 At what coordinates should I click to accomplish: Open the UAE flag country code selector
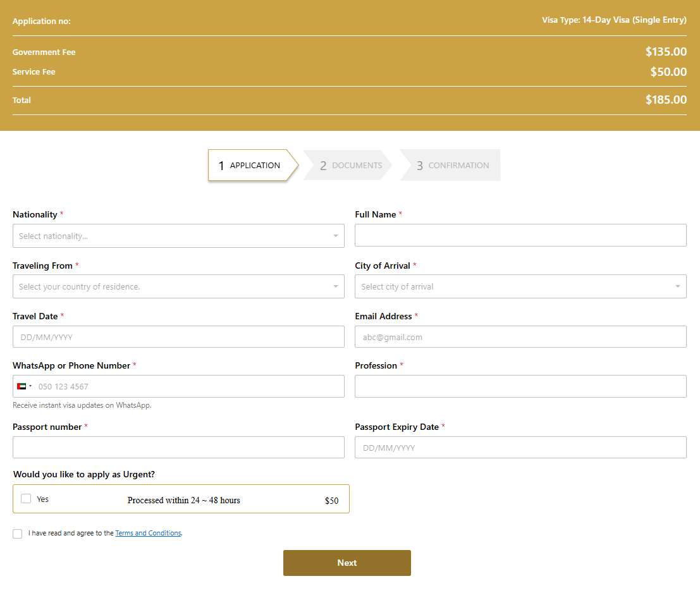click(x=24, y=386)
